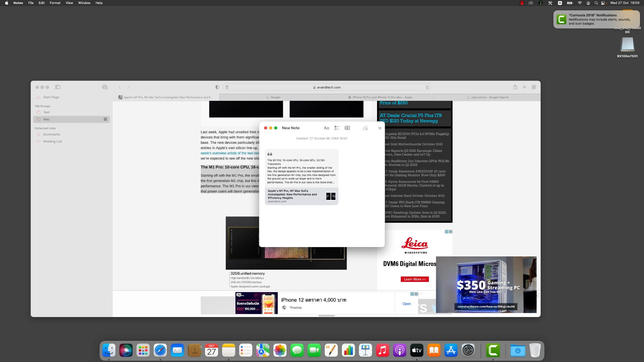644x362 pixels.
Task: Click the Safari share icon
Action: pyautogui.click(x=515, y=87)
